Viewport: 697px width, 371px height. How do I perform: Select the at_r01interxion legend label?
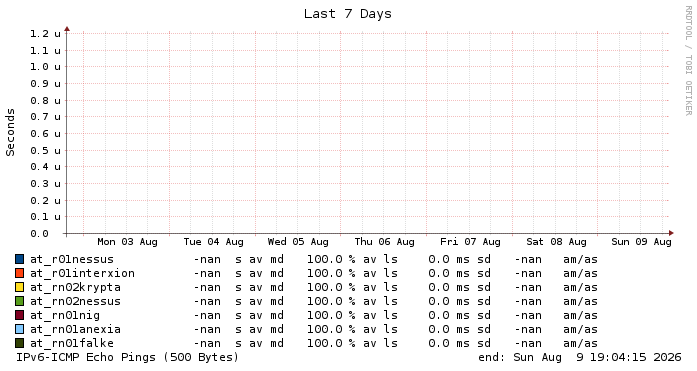click(82, 273)
